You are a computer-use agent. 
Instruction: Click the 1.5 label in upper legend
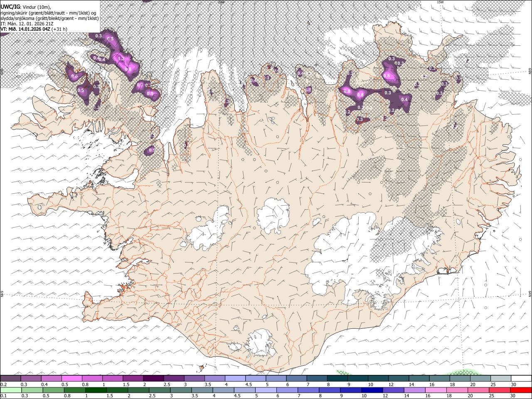click(126, 384)
